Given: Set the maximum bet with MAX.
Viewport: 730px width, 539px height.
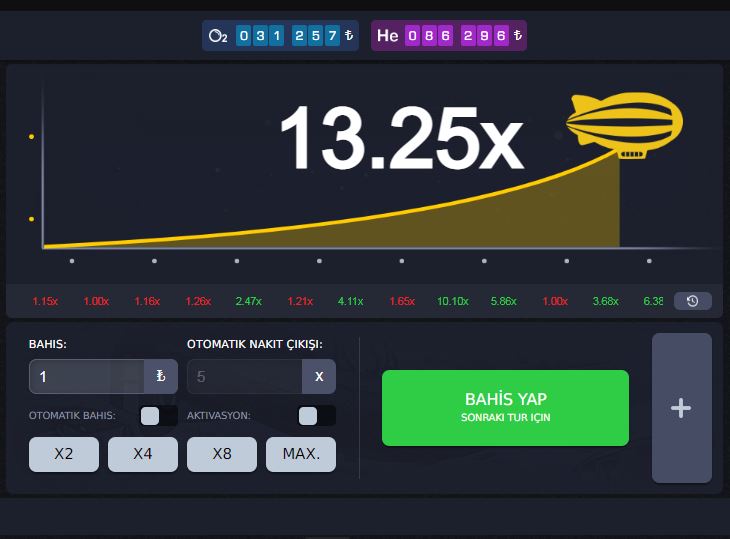Looking at the screenshot, I should pos(301,454).
